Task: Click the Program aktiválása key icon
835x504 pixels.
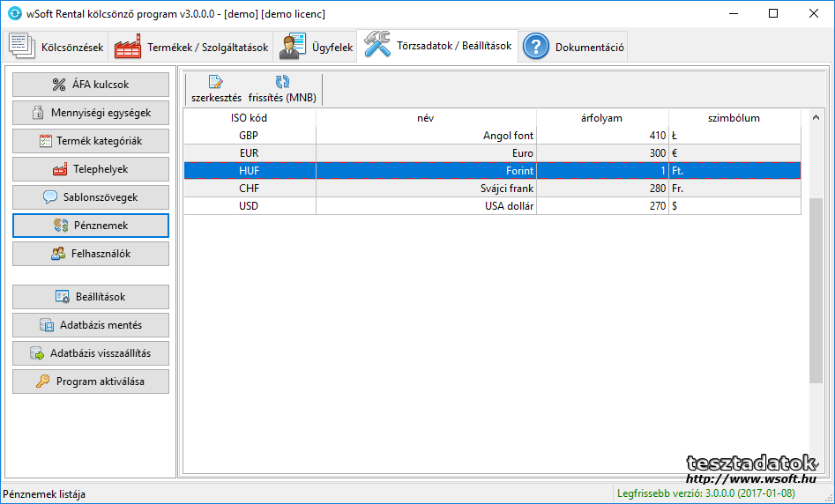Action: click(x=42, y=382)
